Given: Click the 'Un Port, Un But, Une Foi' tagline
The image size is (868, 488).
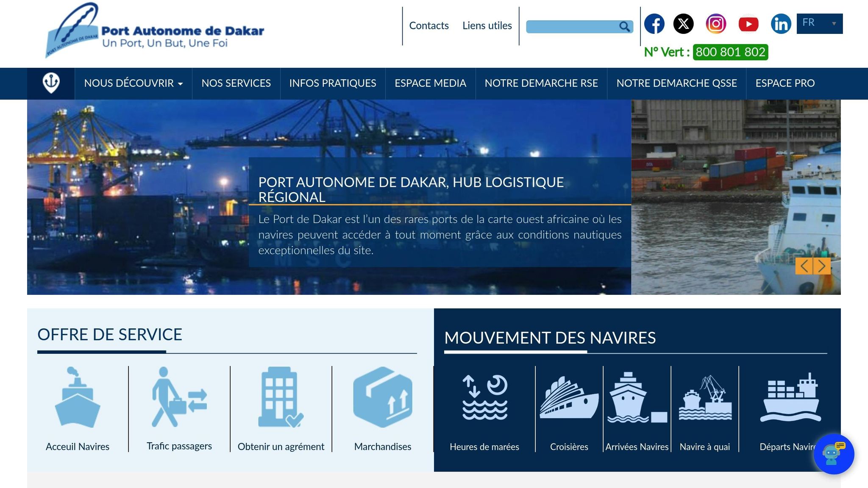Looking at the screenshot, I should [x=165, y=43].
